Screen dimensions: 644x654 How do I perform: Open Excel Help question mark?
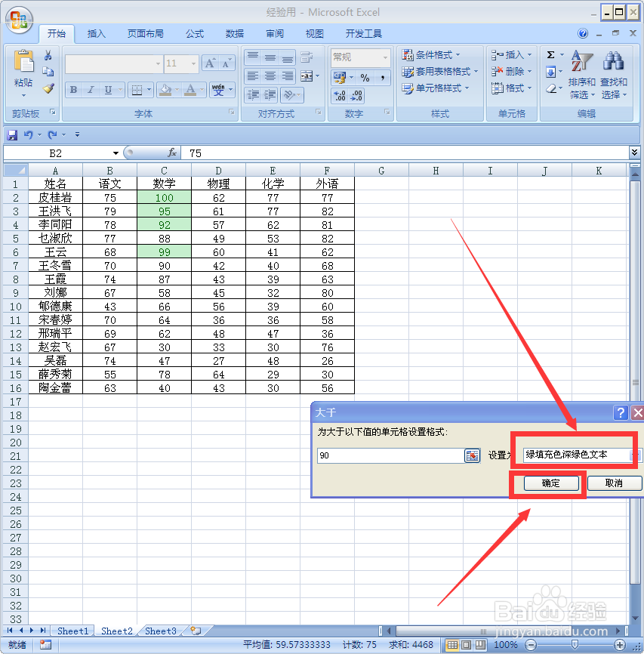pos(583,33)
